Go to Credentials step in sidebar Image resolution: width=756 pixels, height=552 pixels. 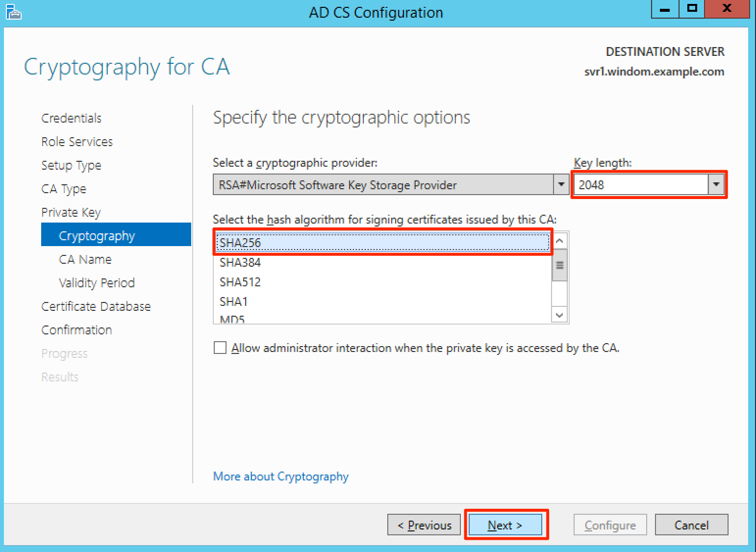pyautogui.click(x=71, y=118)
